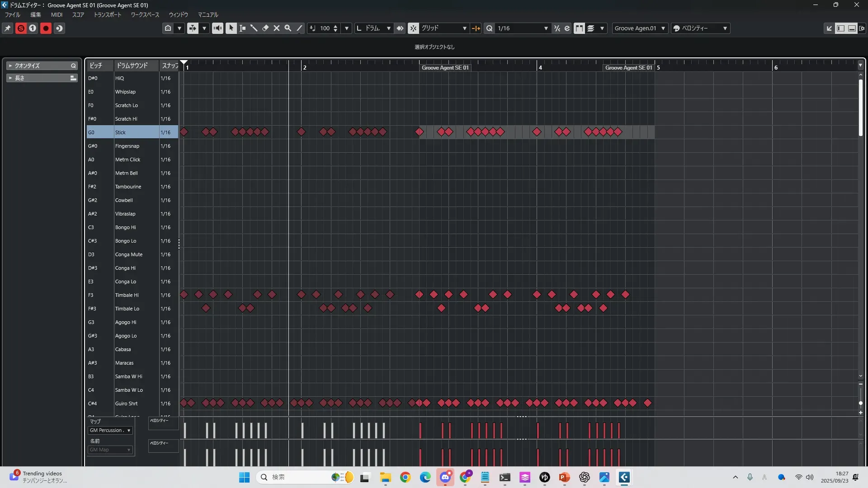The image size is (868, 488).
Task: Toggle the red Solo Editor button
Action: pyautogui.click(x=21, y=28)
